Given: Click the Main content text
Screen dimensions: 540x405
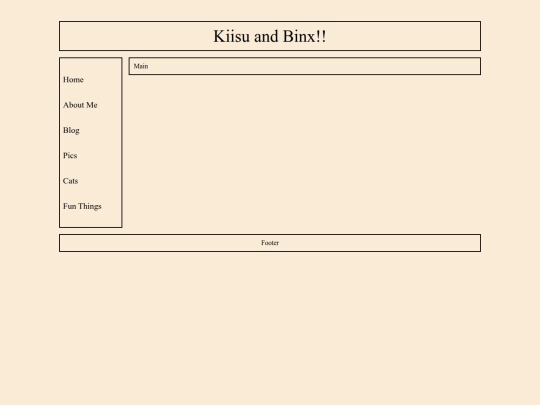Looking at the screenshot, I should [x=141, y=66].
